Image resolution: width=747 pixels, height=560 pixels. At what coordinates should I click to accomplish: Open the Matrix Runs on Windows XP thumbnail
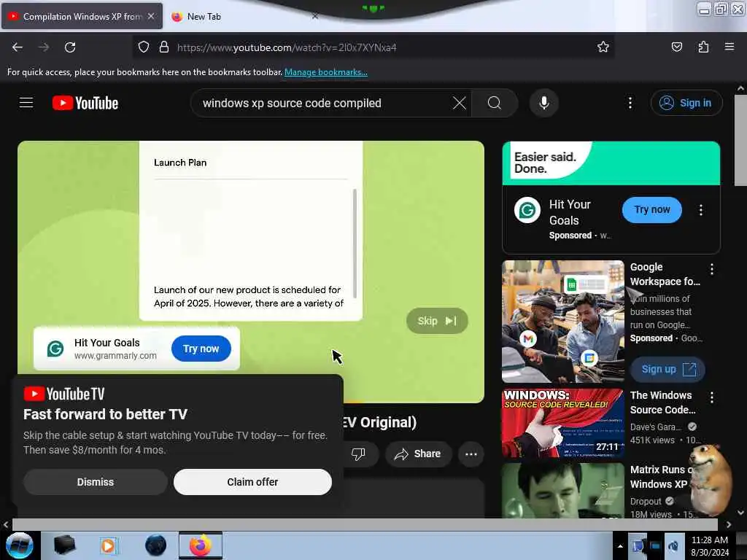(x=562, y=491)
